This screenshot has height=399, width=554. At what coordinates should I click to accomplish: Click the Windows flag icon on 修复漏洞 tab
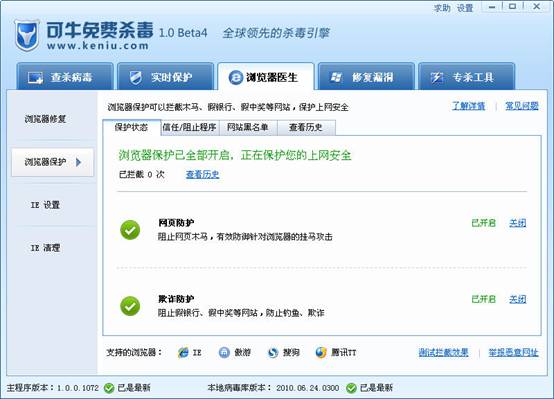point(335,77)
